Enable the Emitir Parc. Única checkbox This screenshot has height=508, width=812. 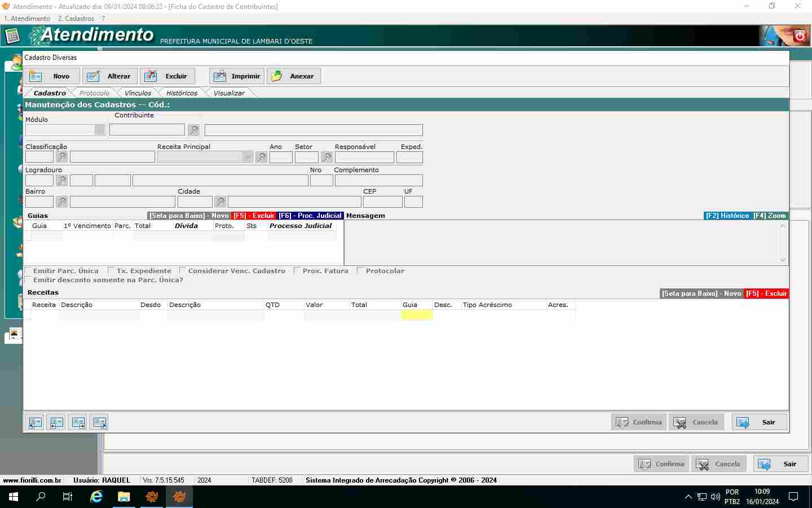[28, 271]
